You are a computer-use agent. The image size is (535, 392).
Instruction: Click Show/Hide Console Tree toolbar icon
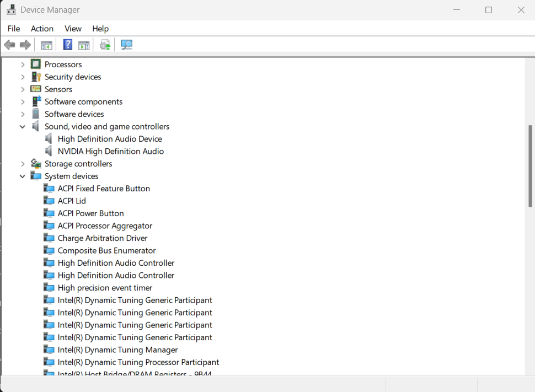(47, 45)
